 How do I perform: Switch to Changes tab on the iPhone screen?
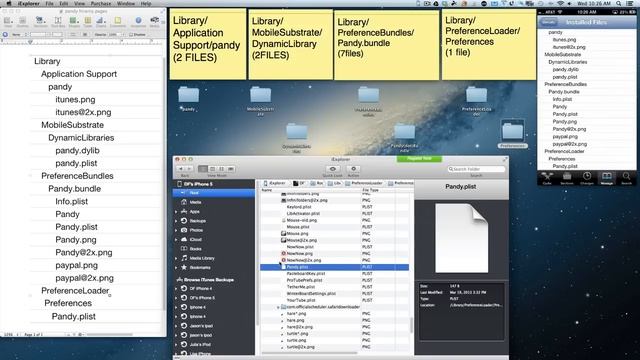coord(587,178)
